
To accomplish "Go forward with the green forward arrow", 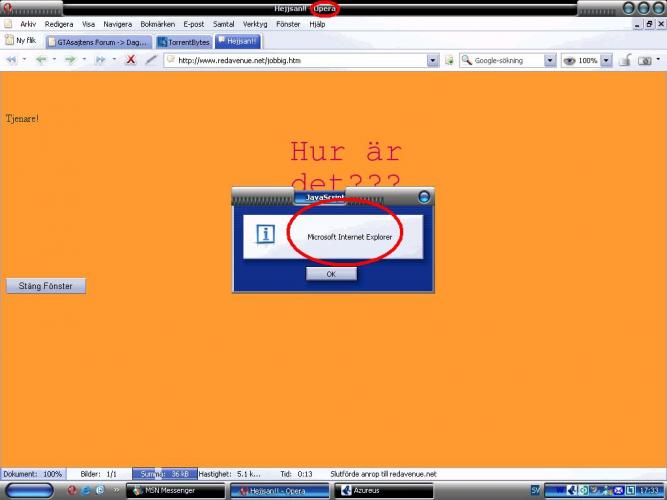I will [x=70, y=60].
